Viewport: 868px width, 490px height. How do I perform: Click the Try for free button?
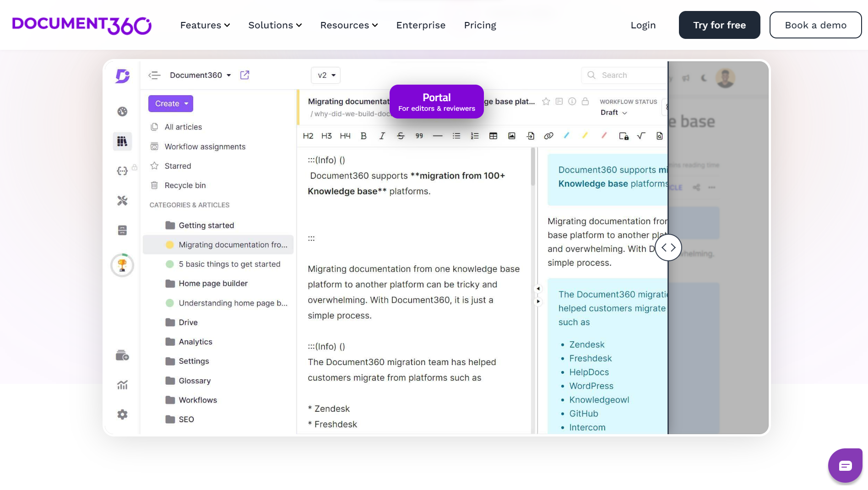pos(719,25)
